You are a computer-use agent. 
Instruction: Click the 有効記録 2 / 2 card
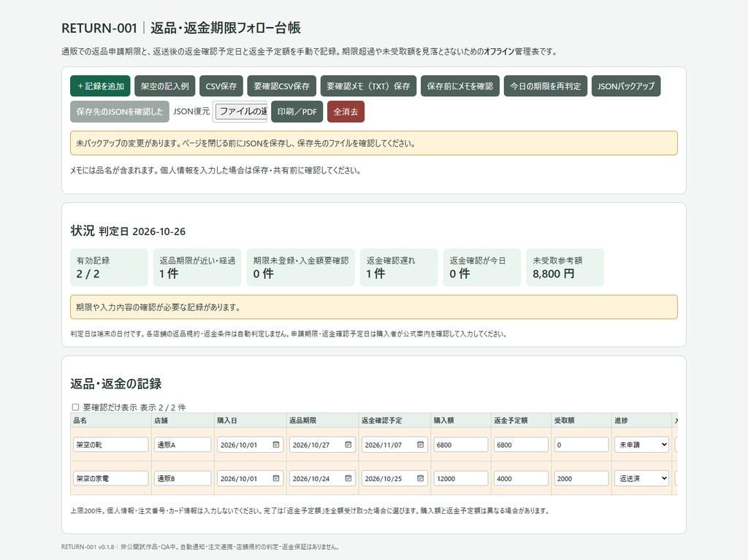(x=109, y=268)
